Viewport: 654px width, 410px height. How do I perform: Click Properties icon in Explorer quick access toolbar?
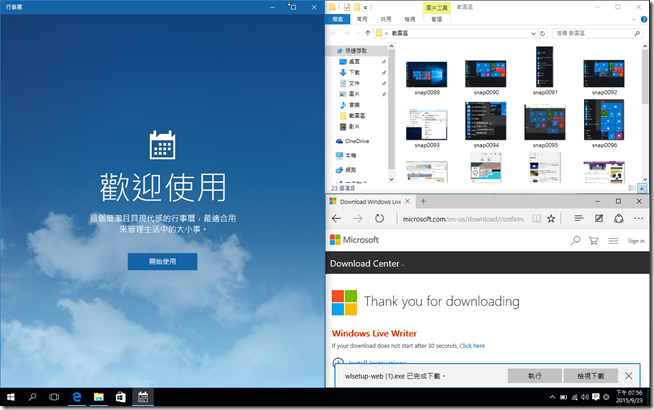coord(347,7)
